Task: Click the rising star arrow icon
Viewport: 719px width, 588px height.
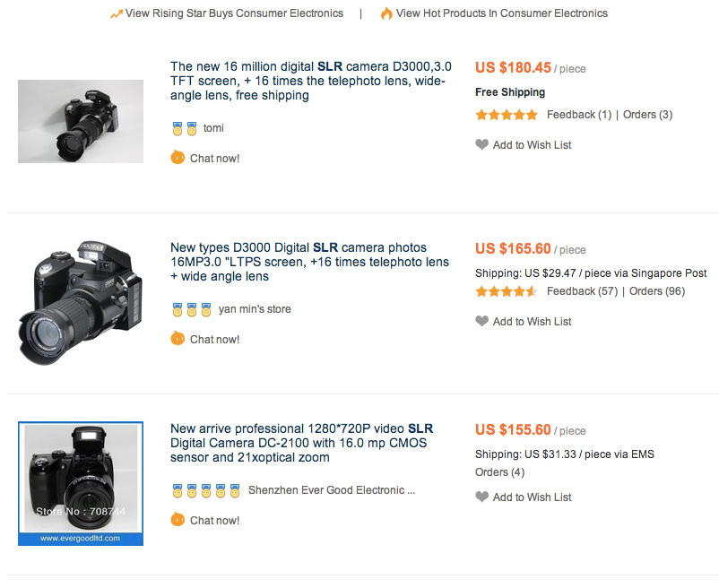Action: click(x=117, y=13)
